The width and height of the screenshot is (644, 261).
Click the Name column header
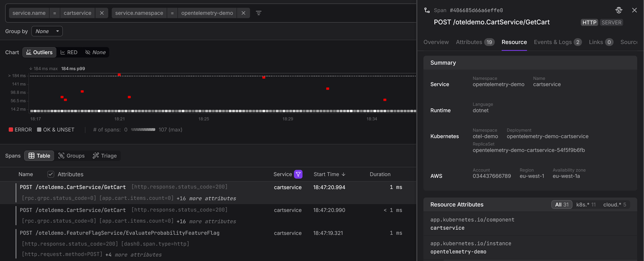[26, 174]
